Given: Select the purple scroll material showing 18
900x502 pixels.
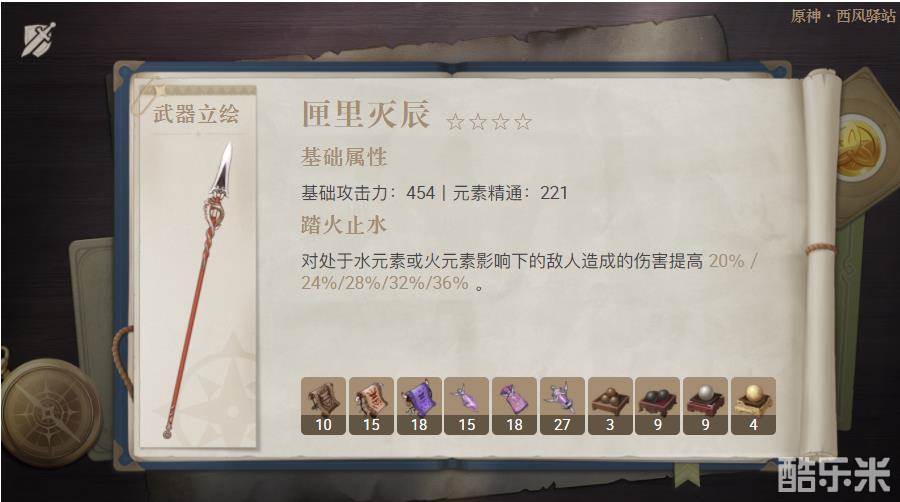Looking at the screenshot, I should click(419, 406).
